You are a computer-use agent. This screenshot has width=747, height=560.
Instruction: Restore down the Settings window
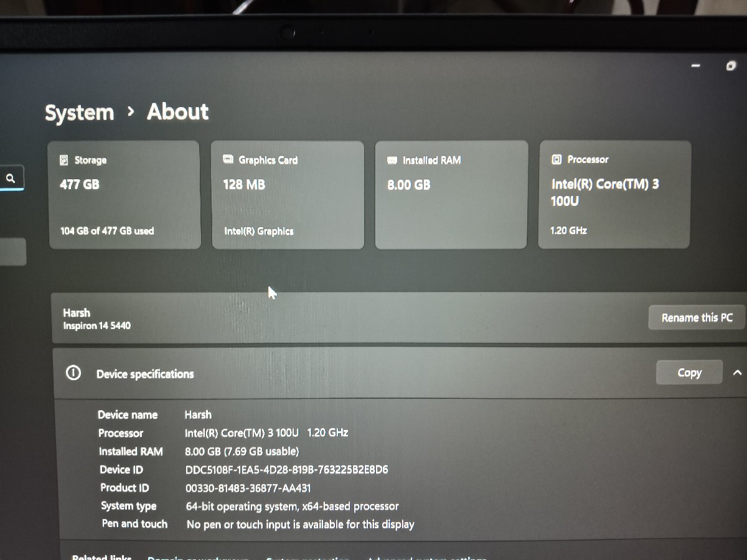(731, 66)
